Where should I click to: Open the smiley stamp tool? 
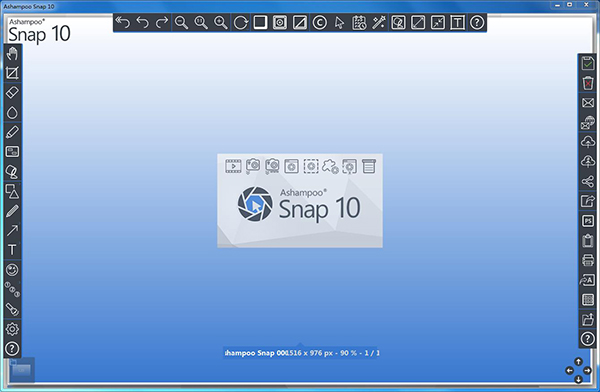pos(12,270)
